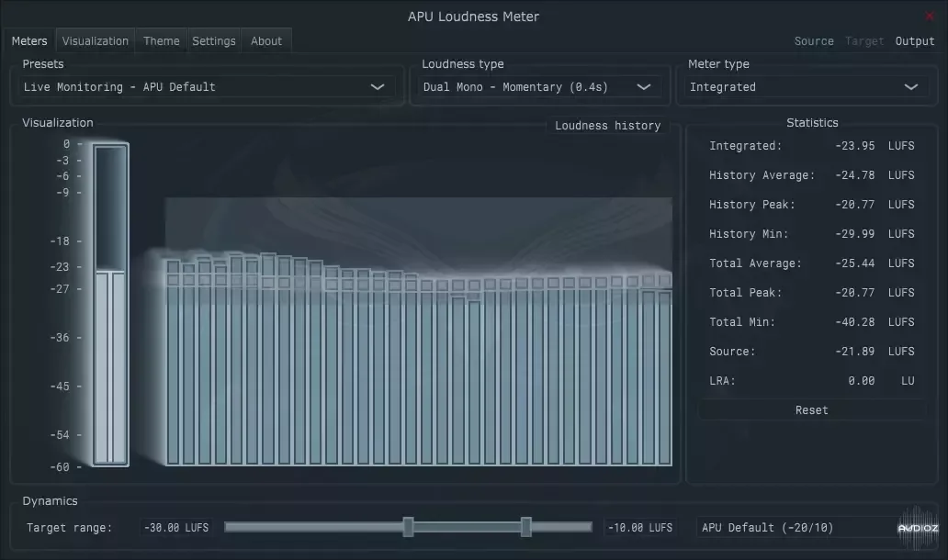Select the Output meter mode
This screenshot has height=560, width=948.
[915, 41]
